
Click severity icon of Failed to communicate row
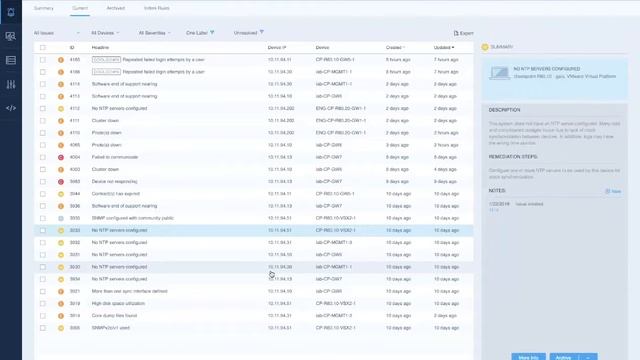(x=61, y=157)
